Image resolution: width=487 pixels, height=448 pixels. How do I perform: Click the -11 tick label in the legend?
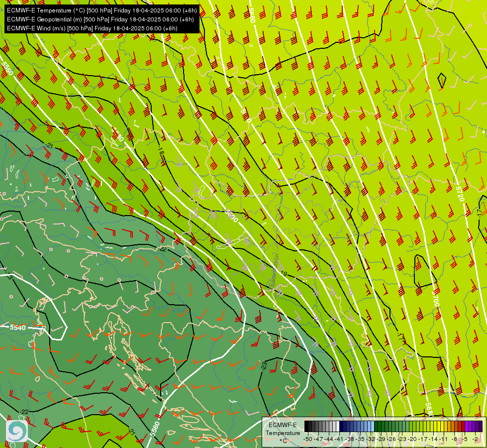[x=444, y=439]
